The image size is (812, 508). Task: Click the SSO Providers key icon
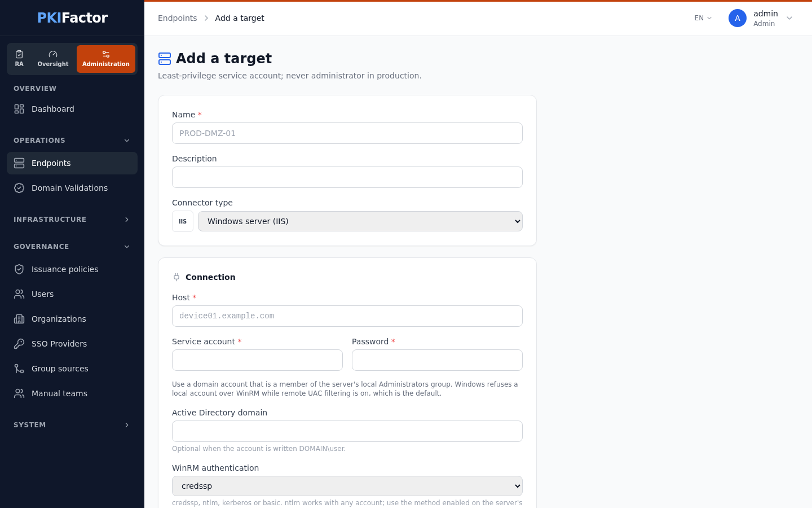click(19, 344)
